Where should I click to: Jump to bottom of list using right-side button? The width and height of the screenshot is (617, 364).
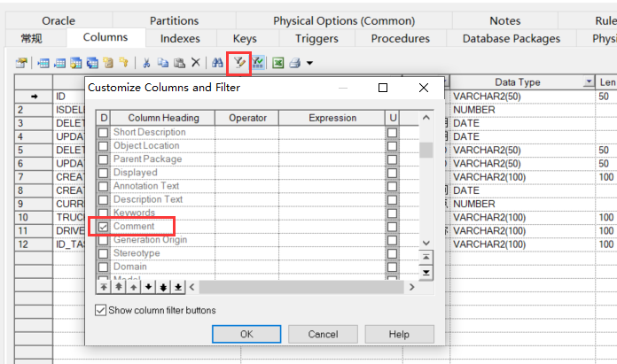(426, 273)
